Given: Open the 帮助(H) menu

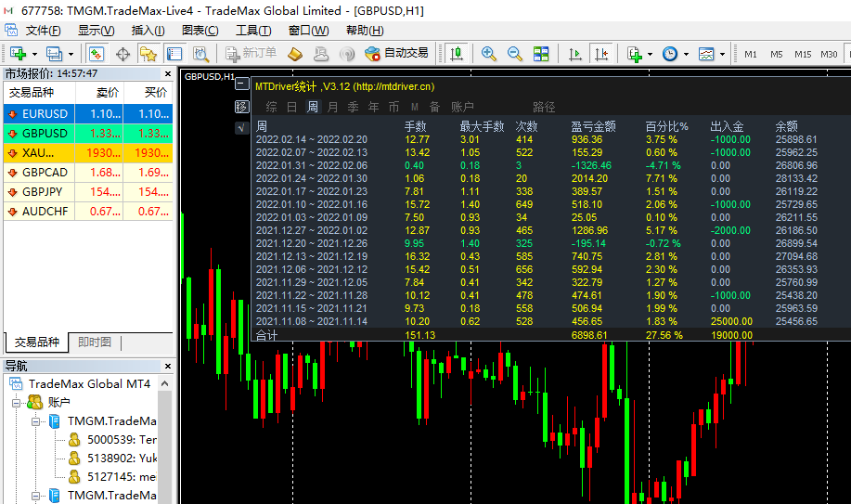Looking at the screenshot, I should [365, 31].
